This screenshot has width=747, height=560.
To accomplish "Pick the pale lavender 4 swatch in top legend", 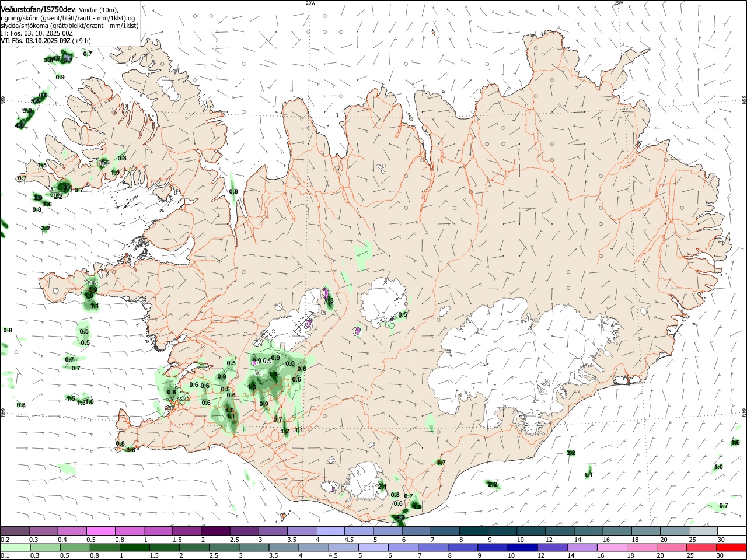I will [x=330, y=531].
